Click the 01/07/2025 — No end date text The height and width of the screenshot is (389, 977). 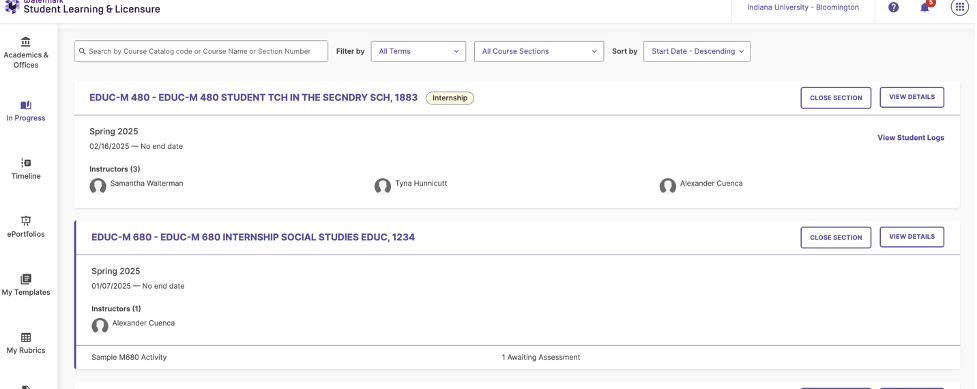point(138,286)
